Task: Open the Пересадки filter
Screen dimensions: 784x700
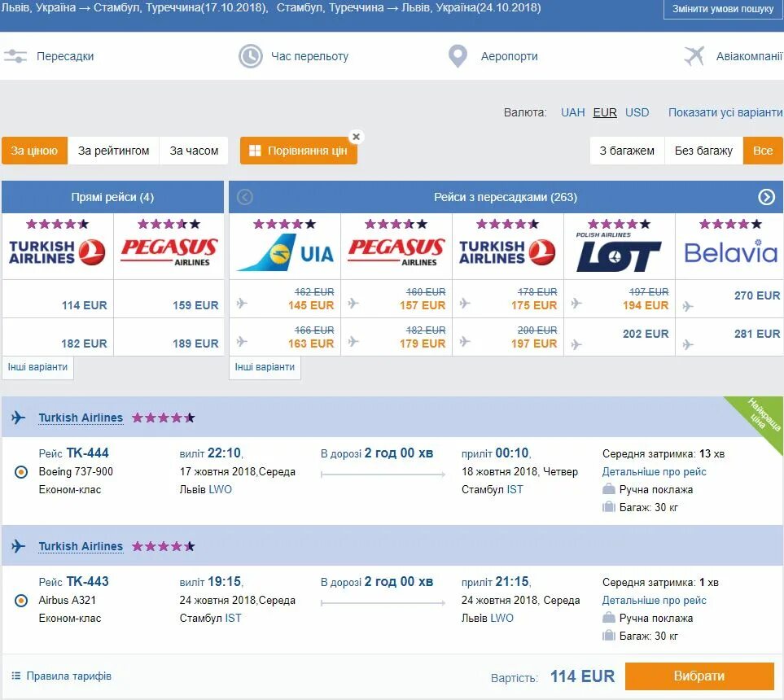Action: tap(65, 56)
